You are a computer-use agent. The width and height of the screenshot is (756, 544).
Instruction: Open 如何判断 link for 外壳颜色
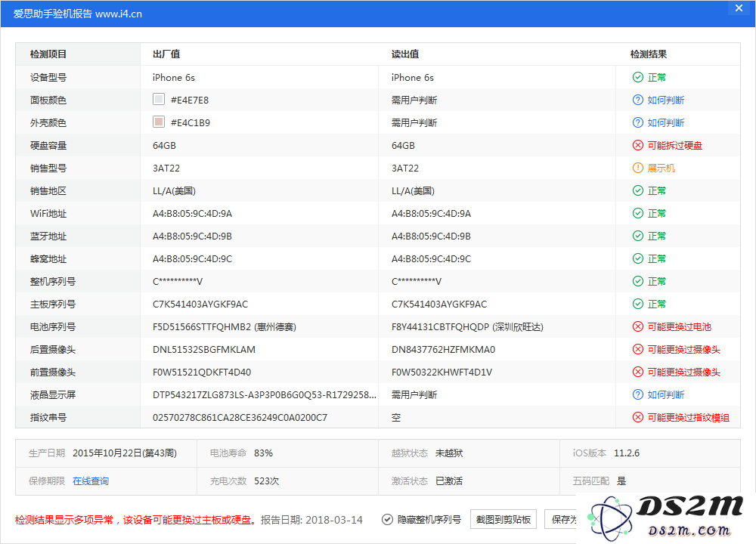click(665, 122)
